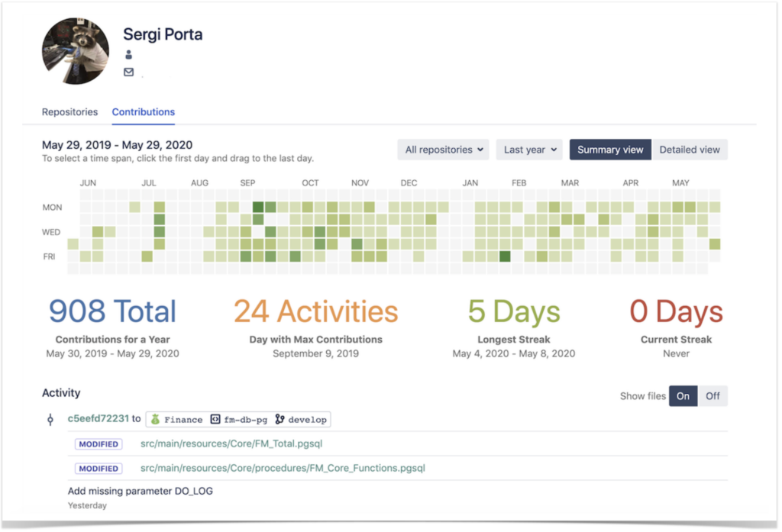Open commit c5eefd72231
The image size is (782, 532).
(x=95, y=418)
